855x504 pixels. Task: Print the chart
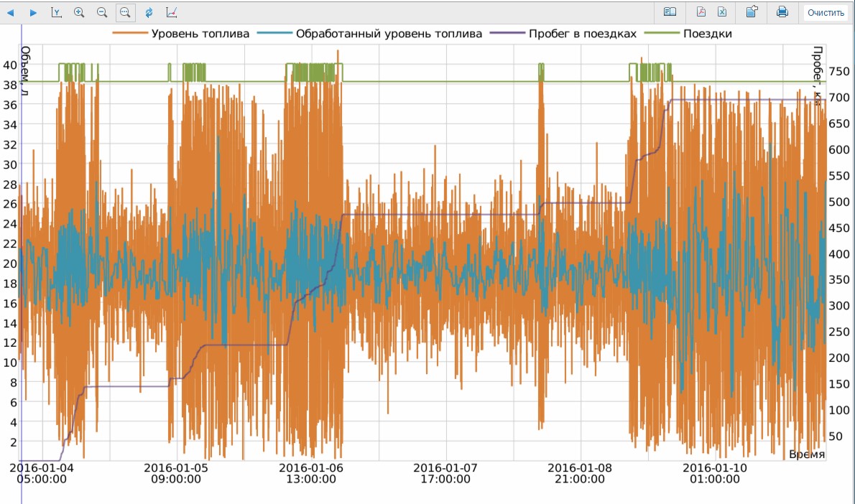pyautogui.click(x=782, y=12)
